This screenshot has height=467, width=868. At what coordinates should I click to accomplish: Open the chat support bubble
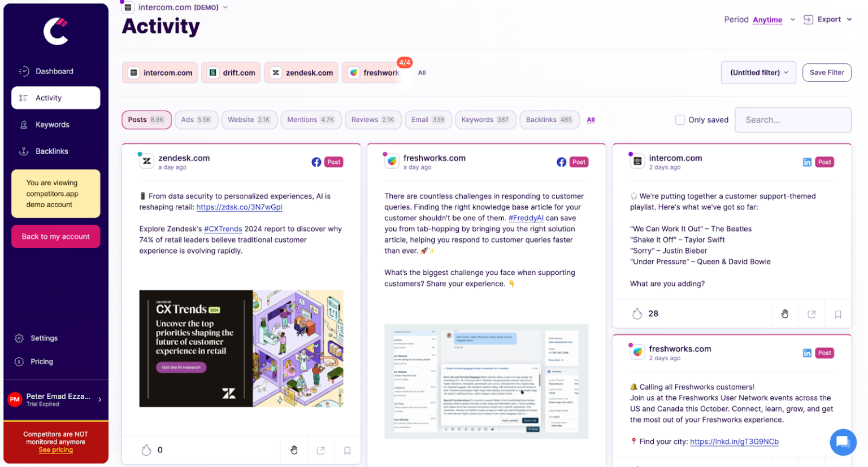[843, 442]
